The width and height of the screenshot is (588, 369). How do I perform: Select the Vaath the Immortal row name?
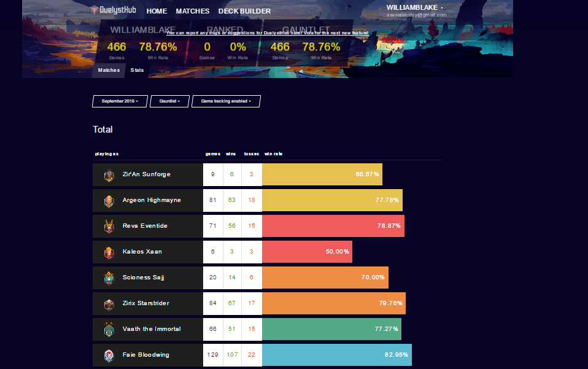[x=152, y=329]
